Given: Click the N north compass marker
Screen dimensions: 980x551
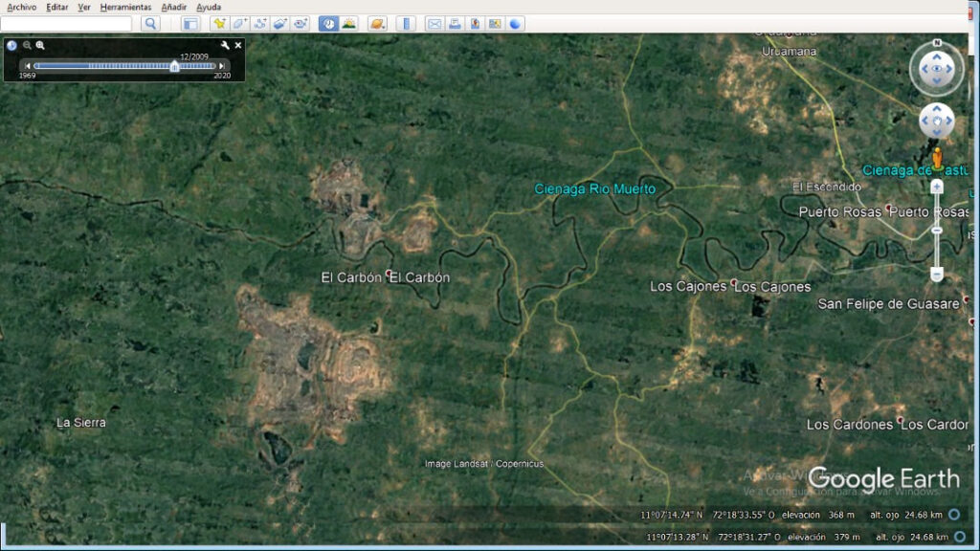Looking at the screenshot, I should (x=937, y=42).
